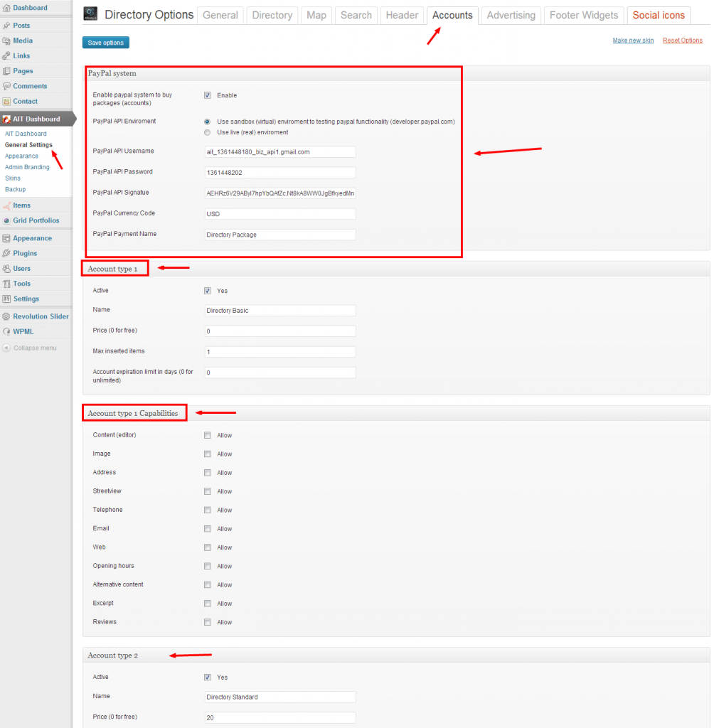
Task: Click the Dashboard home icon
Action: tap(6, 8)
